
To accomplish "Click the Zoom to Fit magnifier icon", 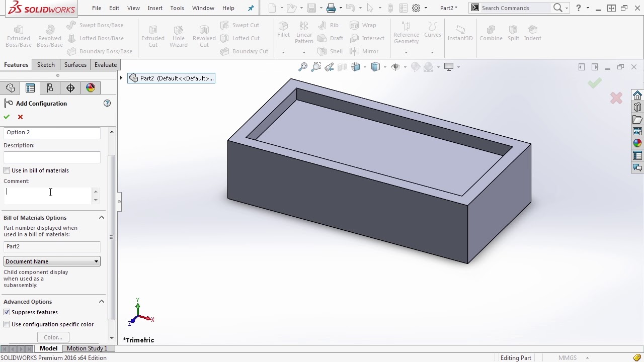I will [x=303, y=67].
